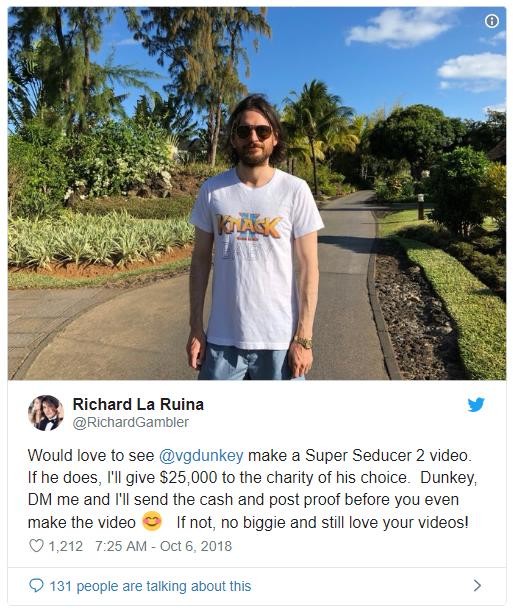The image size is (513, 612).
Task: Open the Twitter bird logo
Action: (x=476, y=405)
